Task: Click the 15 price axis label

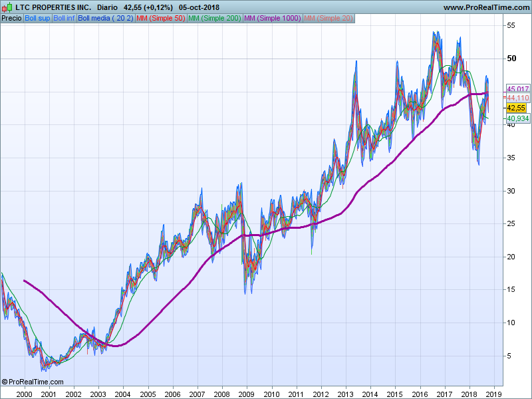Action: click(511, 289)
